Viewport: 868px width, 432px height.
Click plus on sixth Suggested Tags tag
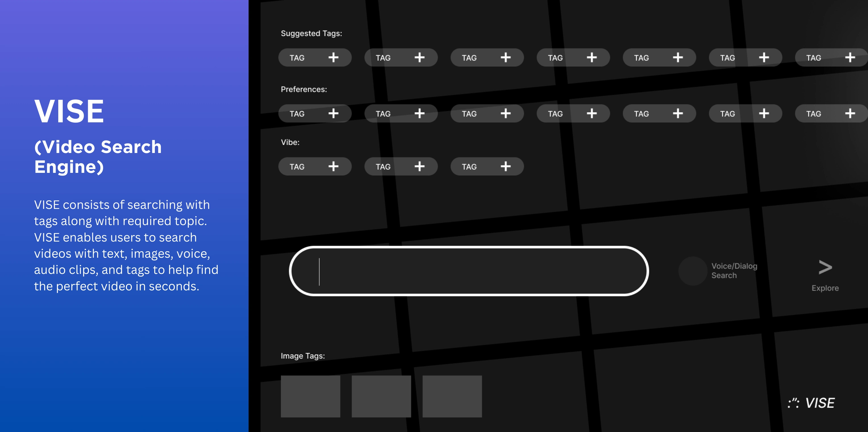(764, 58)
